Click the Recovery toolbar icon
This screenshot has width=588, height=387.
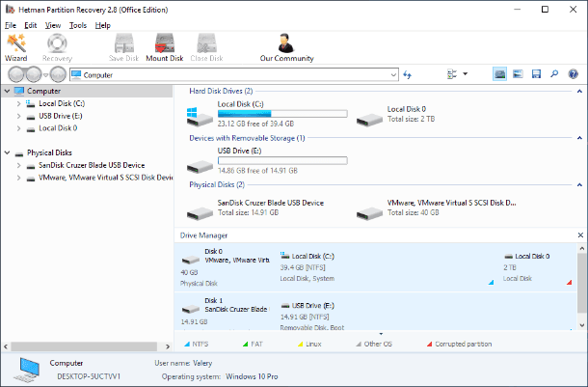pos(57,47)
